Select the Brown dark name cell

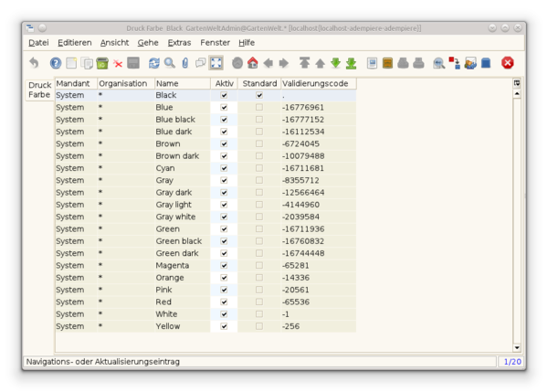pyautogui.click(x=183, y=156)
